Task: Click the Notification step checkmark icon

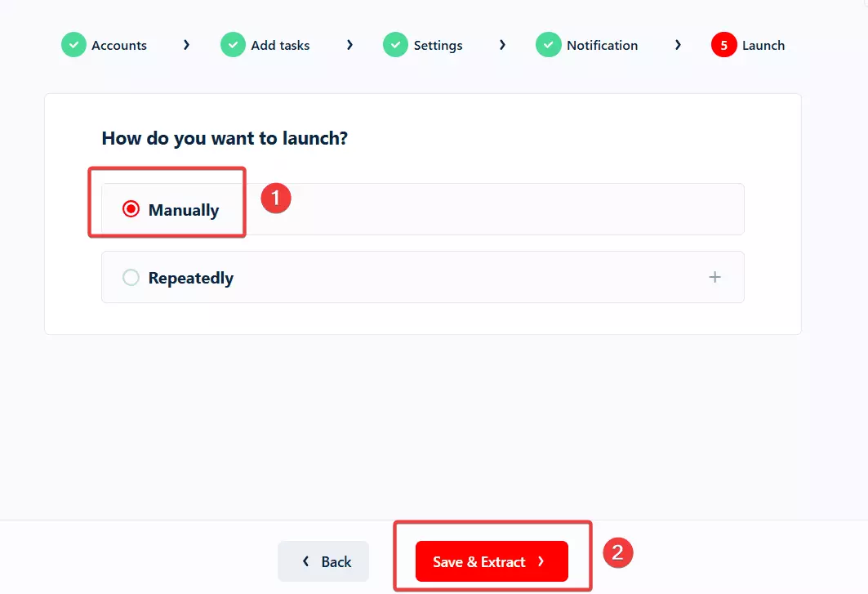Action: pos(548,44)
